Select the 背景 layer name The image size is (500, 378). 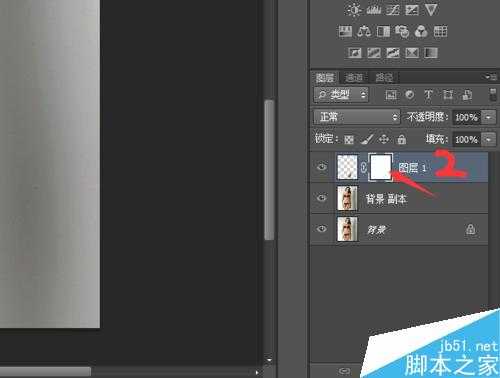[x=377, y=230]
